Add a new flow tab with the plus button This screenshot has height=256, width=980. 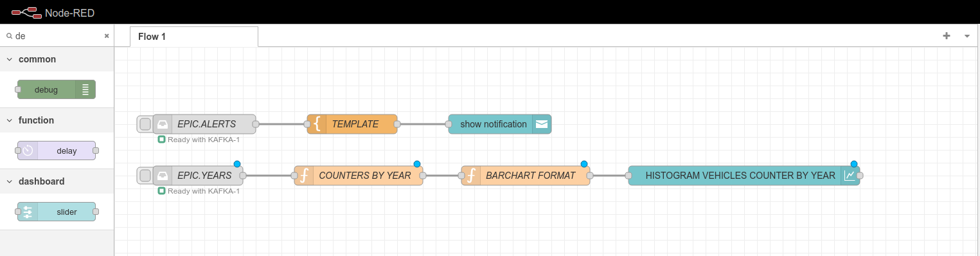[x=946, y=36]
